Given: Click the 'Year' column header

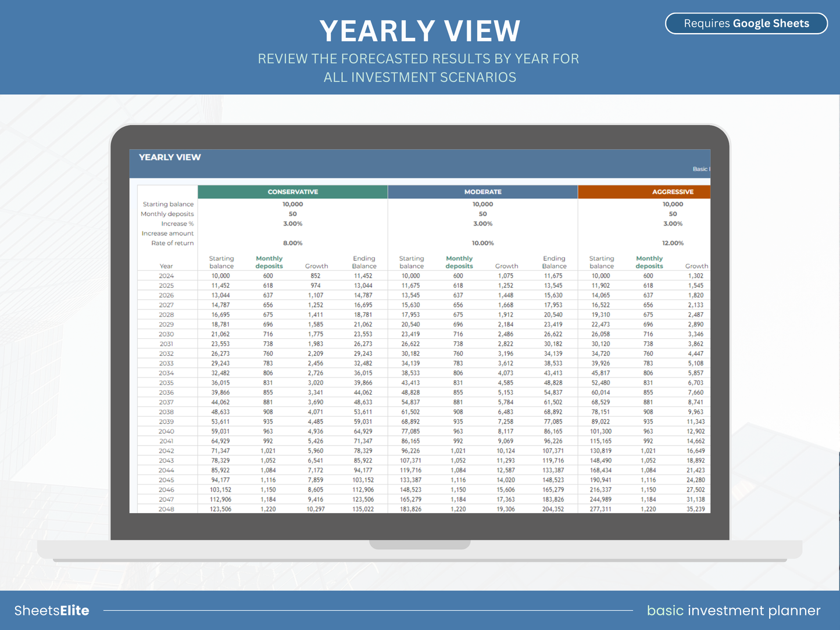Looking at the screenshot, I should click(x=166, y=266).
